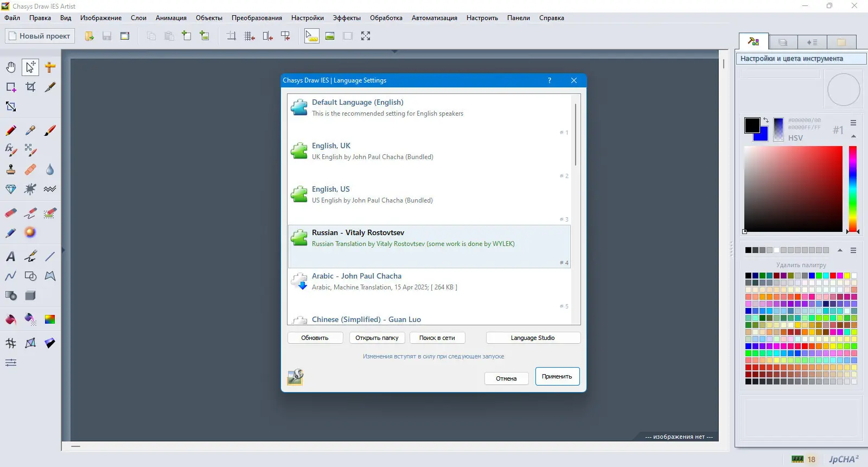Select the rainbow gradient tool

[x=50, y=319]
